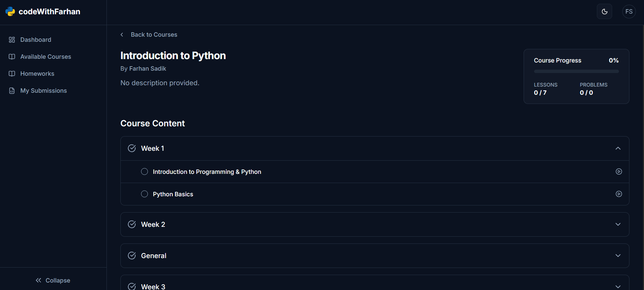The image size is (644, 290).
Task: Open the FS user avatar menu
Action: (629, 12)
